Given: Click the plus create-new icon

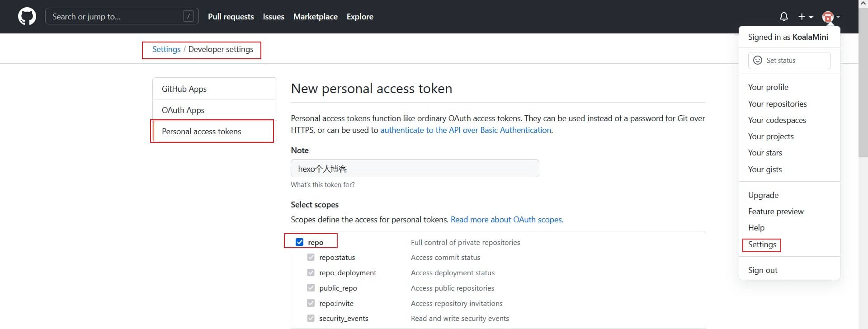Looking at the screenshot, I should (x=802, y=17).
